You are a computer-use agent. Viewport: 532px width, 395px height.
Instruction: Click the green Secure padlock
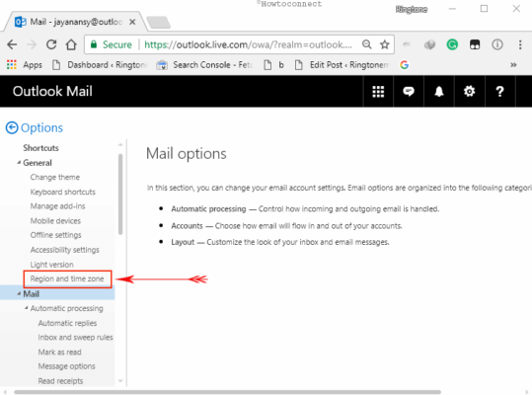(x=94, y=44)
